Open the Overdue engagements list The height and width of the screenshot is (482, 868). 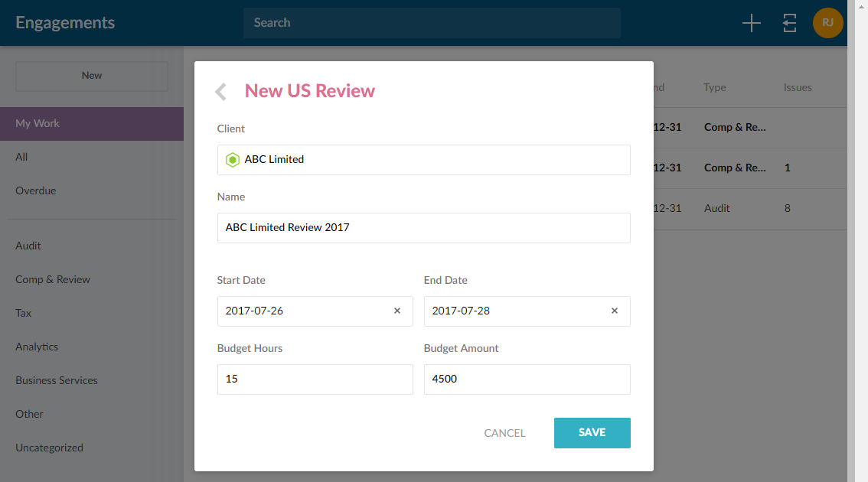[x=36, y=191]
